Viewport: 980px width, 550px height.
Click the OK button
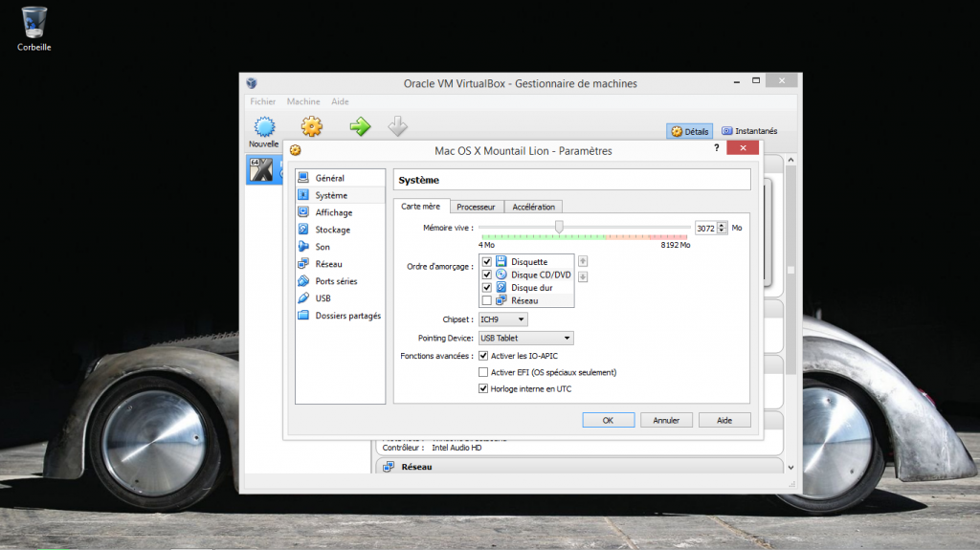608,420
